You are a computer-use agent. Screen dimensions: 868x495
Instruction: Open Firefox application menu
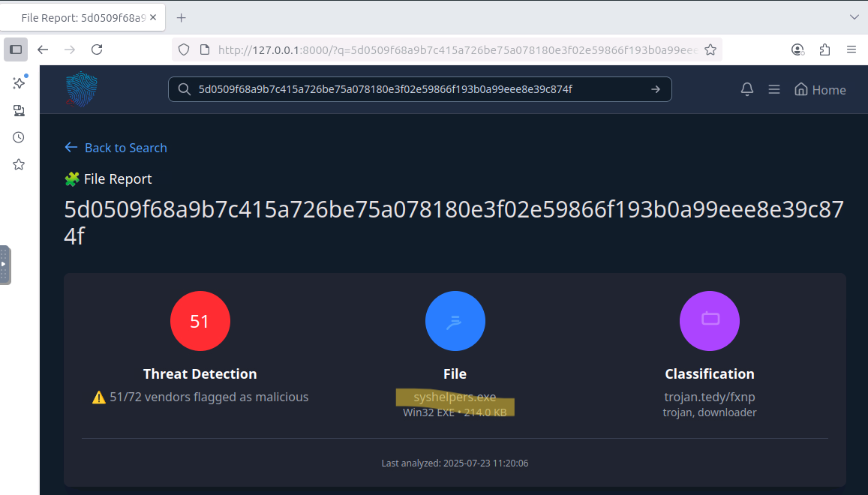(851, 49)
